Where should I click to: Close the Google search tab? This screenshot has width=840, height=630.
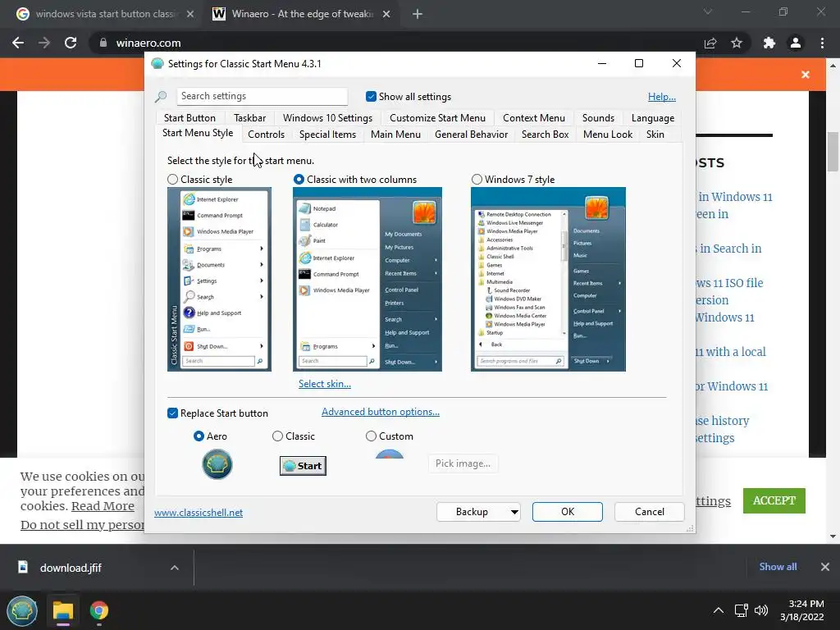pos(190,15)
